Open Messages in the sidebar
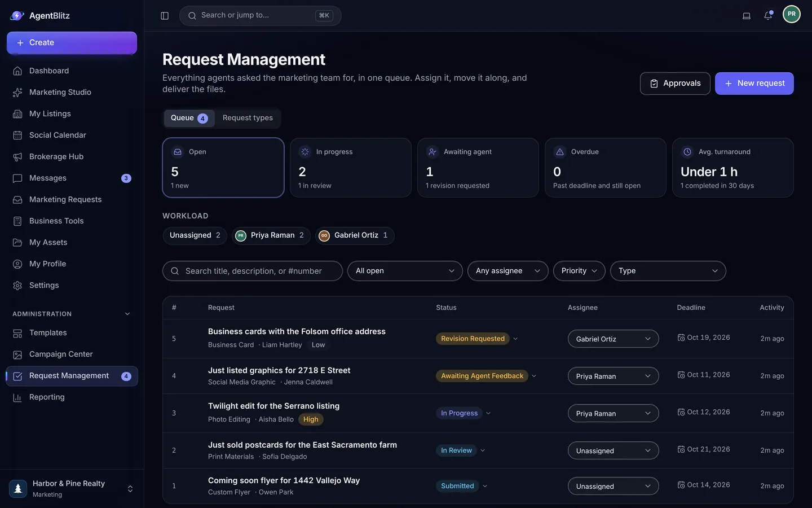The height and width of the screenshot is (508, 812). 72,178
